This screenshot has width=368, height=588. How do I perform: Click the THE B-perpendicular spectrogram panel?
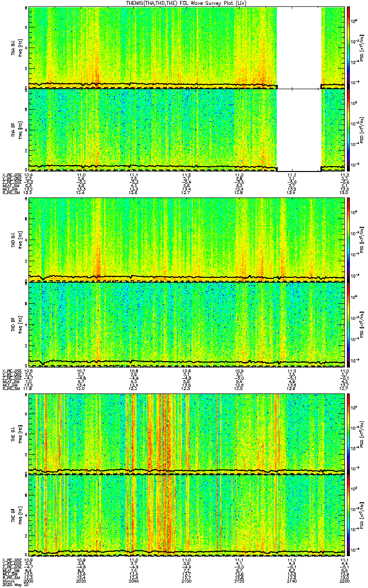point(186,434)
